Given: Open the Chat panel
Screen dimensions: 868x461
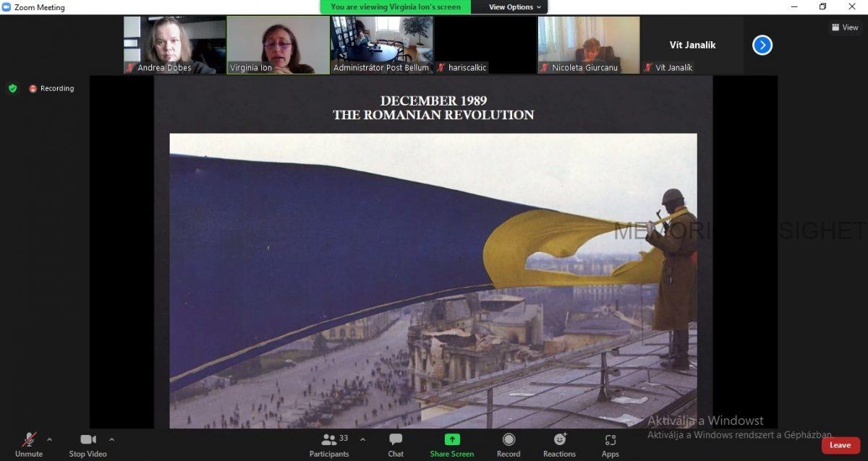Looking at the screenshot, I should [x=396, y=444].
